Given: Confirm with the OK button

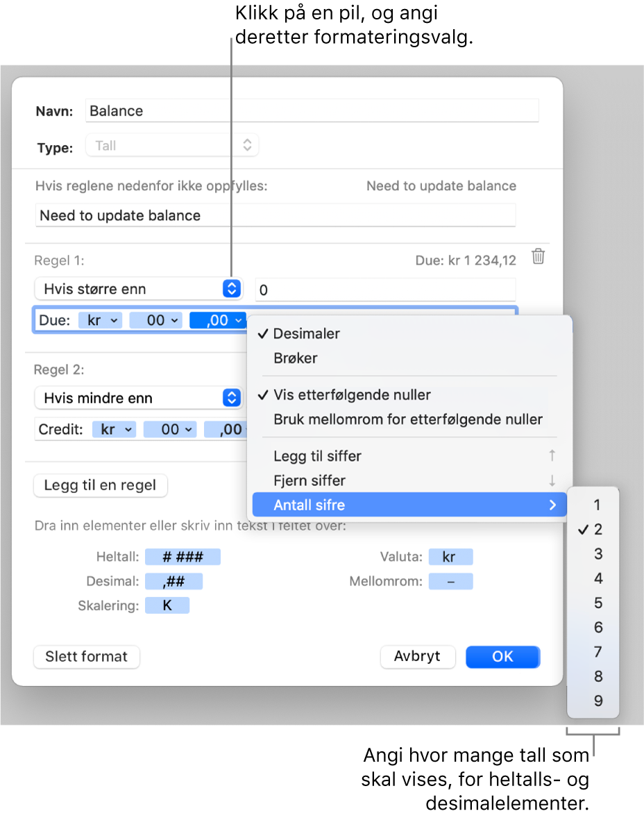Looking at the screenshot, I should coord(502,656).
